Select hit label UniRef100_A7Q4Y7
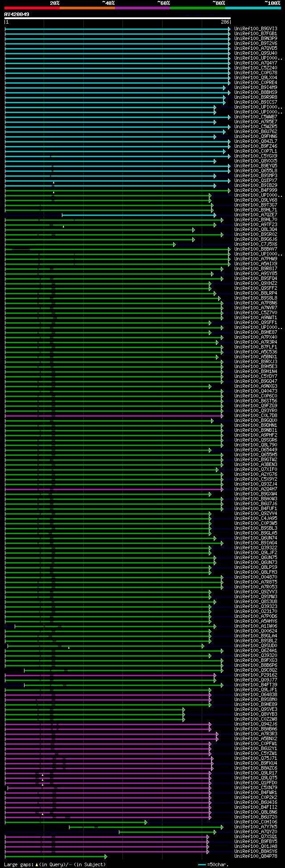 tap(256, 63)
